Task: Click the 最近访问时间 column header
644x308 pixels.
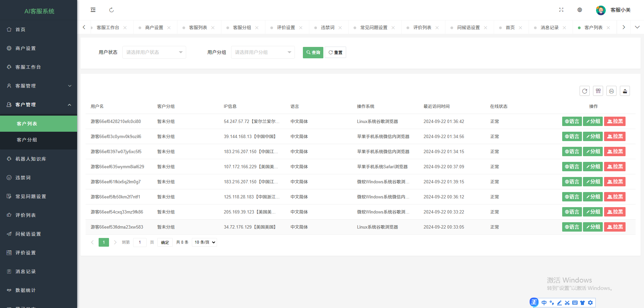Action: pos(436,106)
